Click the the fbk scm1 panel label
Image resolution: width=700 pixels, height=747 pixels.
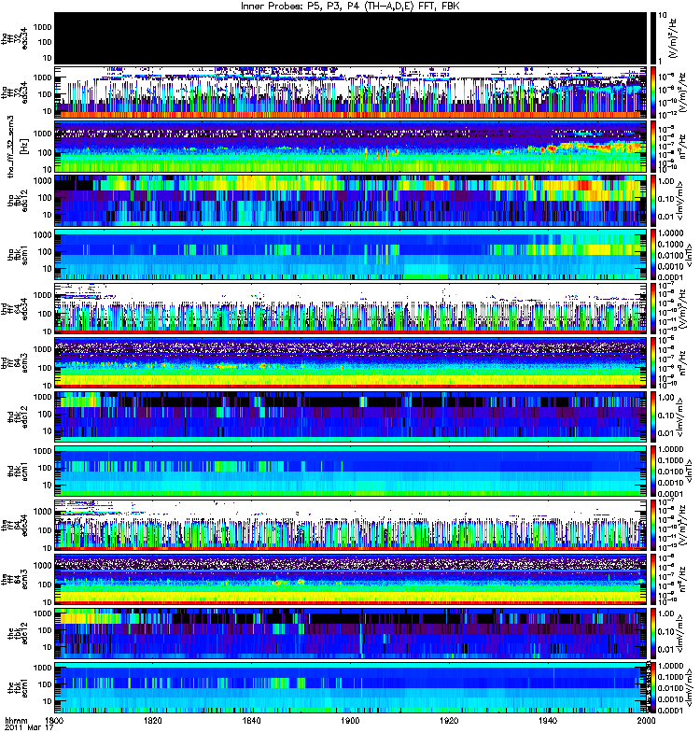click(18, 687)
